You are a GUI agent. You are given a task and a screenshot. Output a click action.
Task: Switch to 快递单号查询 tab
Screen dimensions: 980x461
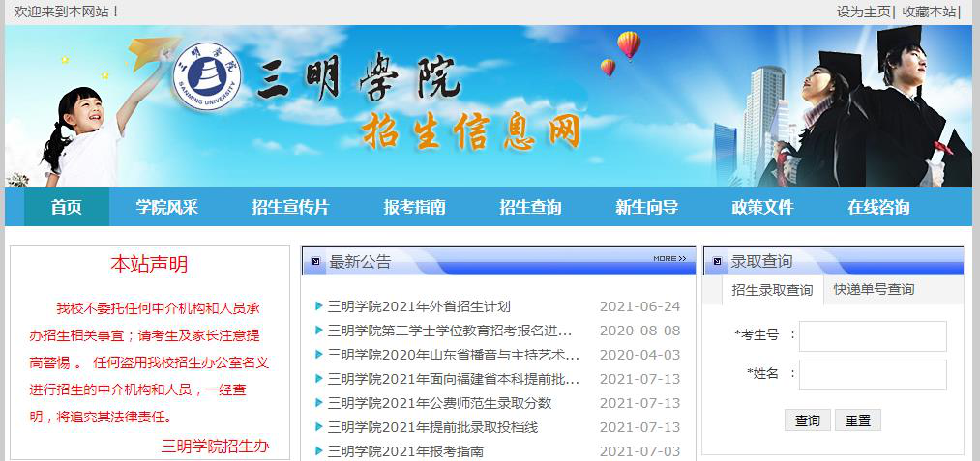[874, 289]
